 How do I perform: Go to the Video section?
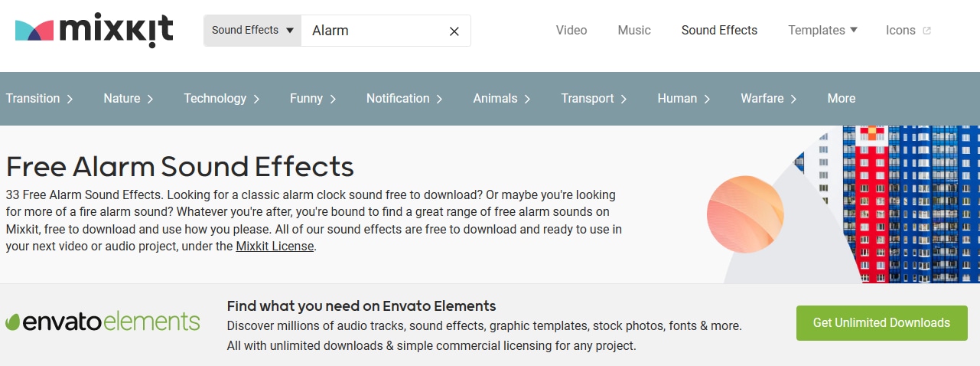[x=571, y=31]
